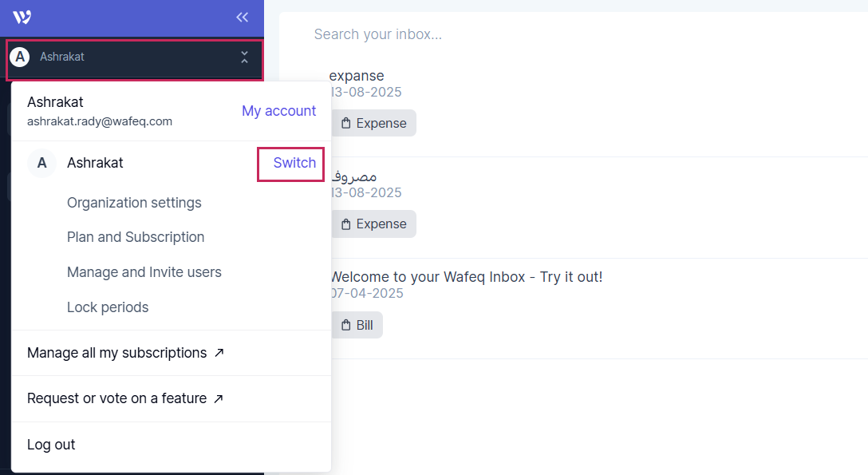The image size is (868, 475).
Task: Open Lock periods
Action: [x=108, y=307]
